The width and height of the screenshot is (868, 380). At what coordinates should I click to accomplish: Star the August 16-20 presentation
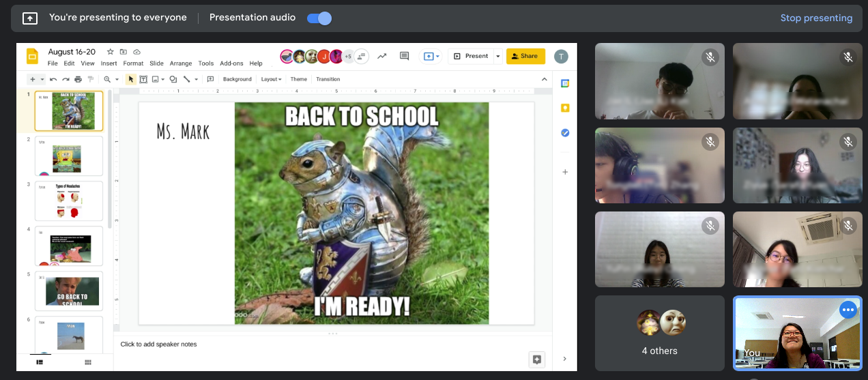(x=111, y=52)
